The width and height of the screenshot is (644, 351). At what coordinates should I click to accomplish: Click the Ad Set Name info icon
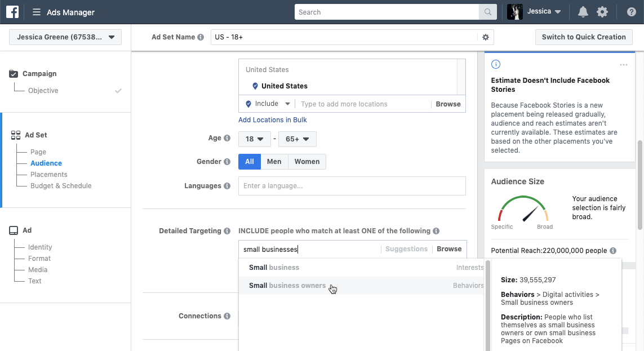click(x=201, y=37)
